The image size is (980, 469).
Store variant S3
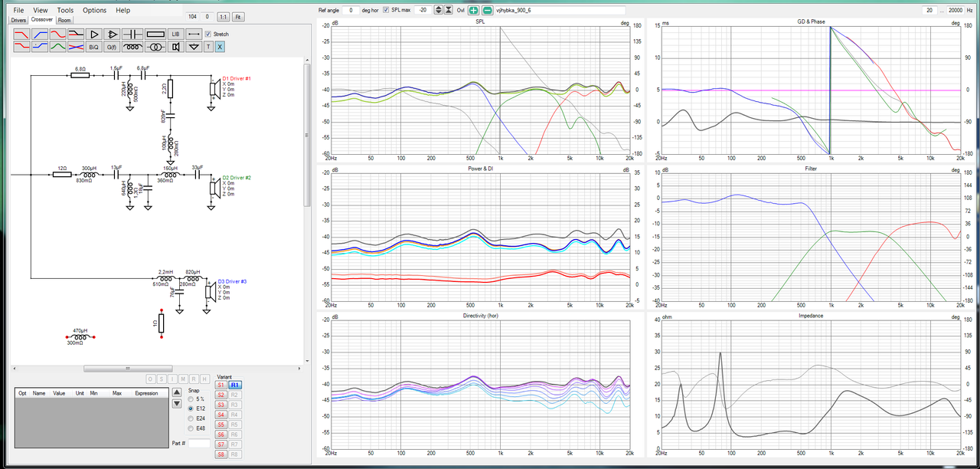coord(220,405)
